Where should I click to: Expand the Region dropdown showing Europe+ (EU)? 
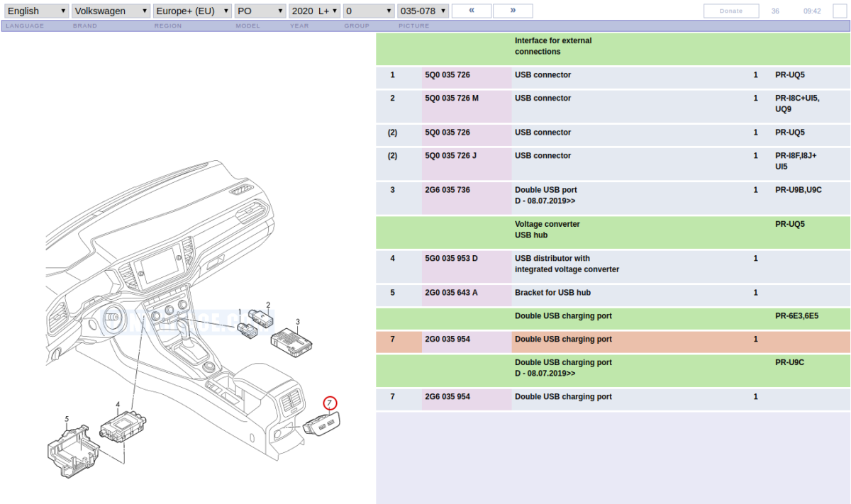coord(193,11)
